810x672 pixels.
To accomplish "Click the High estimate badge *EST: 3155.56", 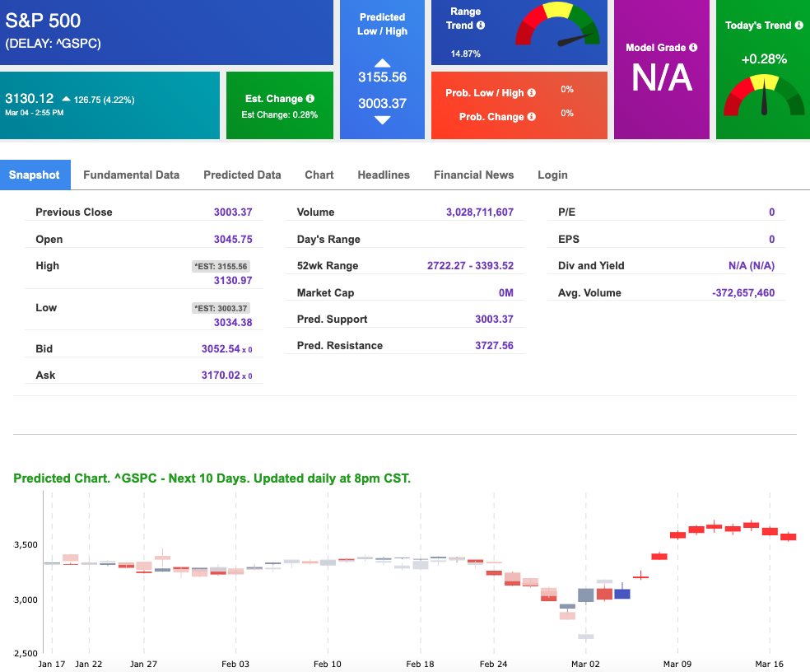I will tap(221, 266).
